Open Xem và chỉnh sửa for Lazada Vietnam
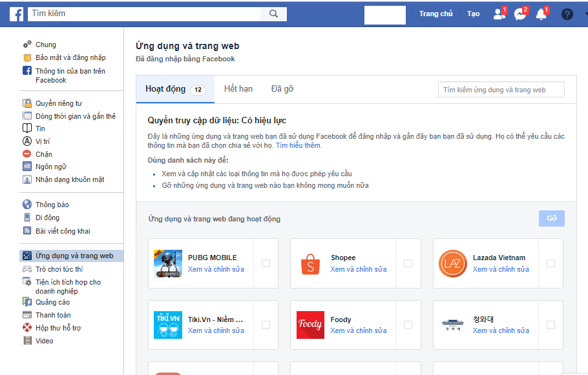This screenshot has height=375, width=588. [x=501, y=269]
